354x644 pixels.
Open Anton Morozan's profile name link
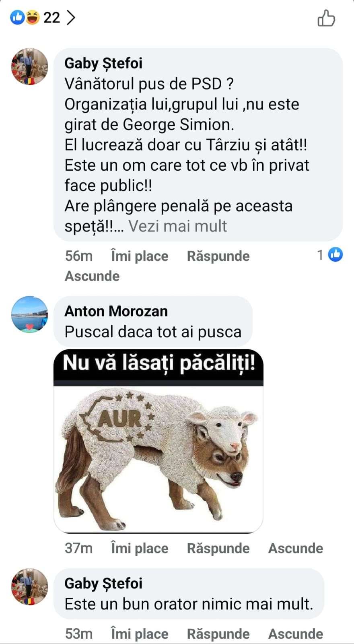pyautogui.click(x=116, y=311)
